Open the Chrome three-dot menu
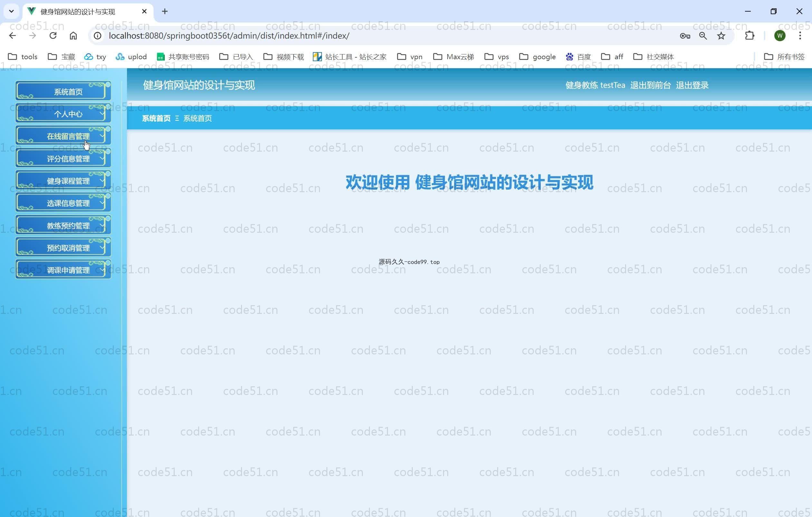Screen dimensions: 812x517 click(x=800, y=36)
